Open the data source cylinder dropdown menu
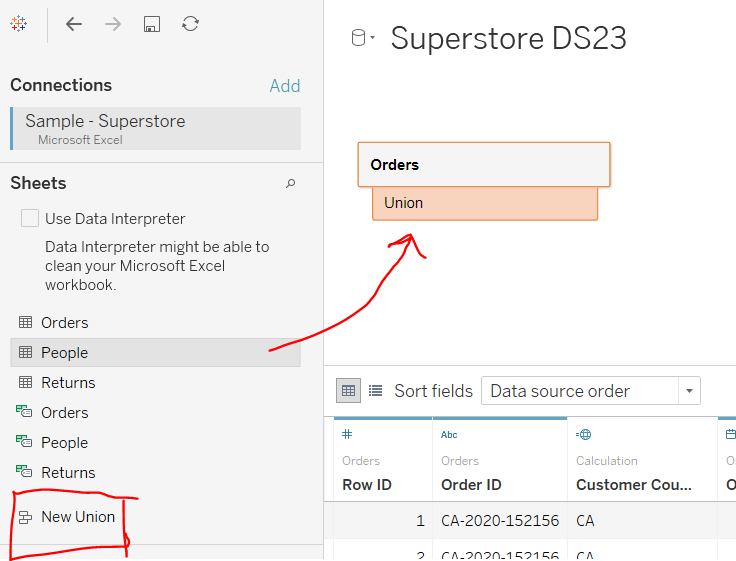Screen dimensions: 736x561 click(x=362, y=39)
